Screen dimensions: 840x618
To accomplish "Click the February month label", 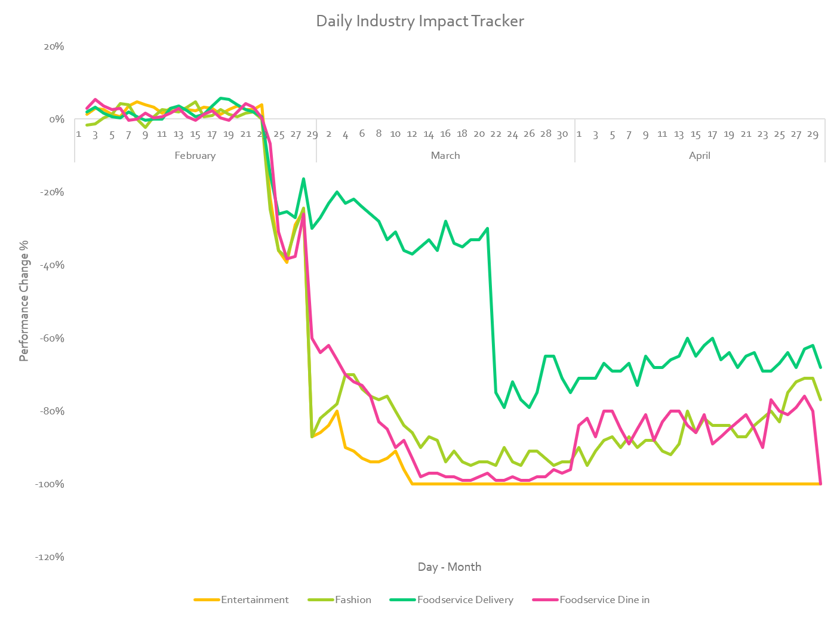I will [195, 156].
